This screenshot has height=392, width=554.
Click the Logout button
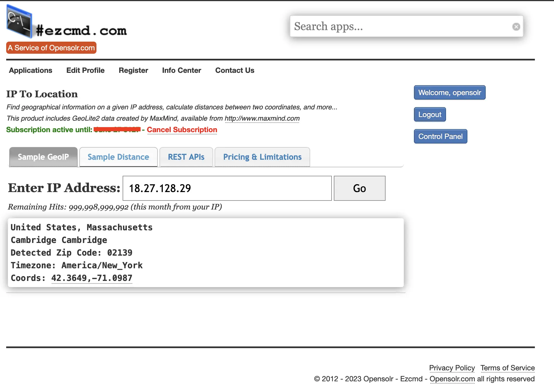click(429, 114)
